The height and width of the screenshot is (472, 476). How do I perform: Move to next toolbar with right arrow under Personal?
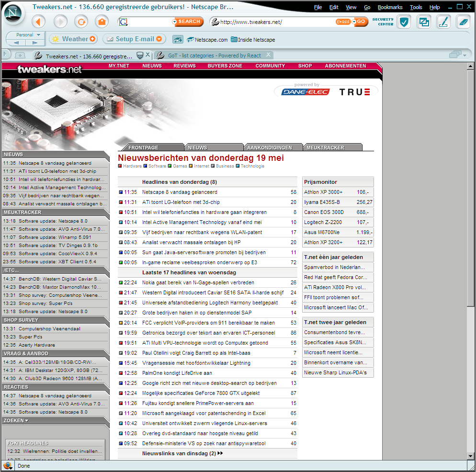[x=34, y=43]
